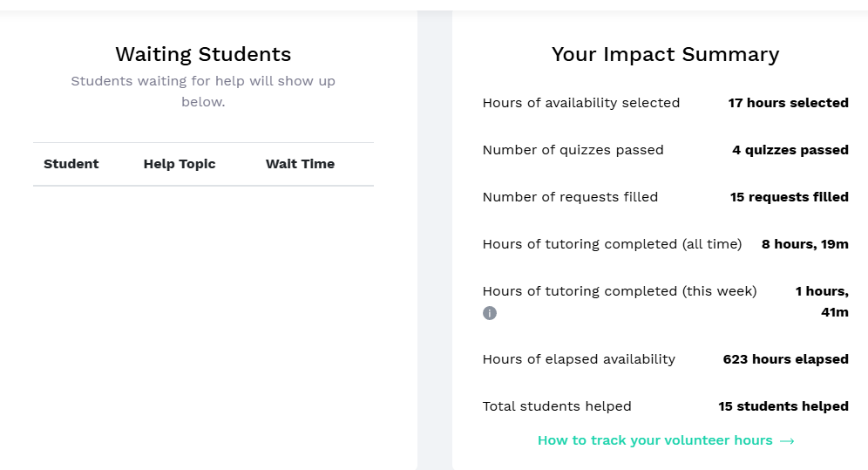This screenshot has width=868, height=470.
Task: Click the Waiting Students heading
Action: [203, 54]
